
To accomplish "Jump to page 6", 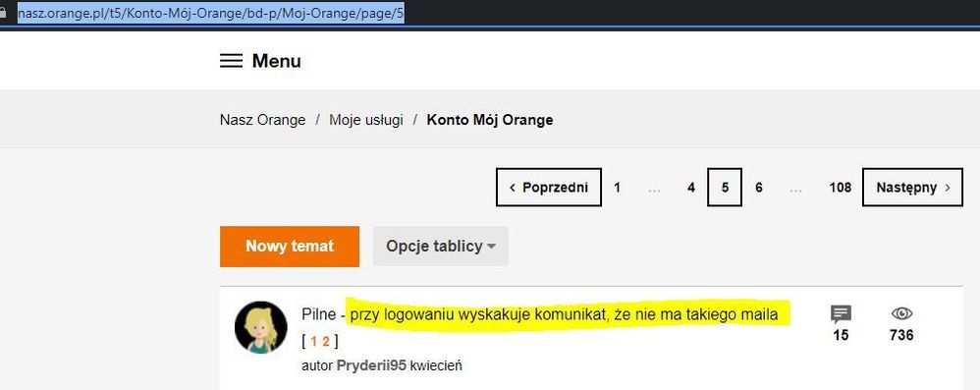I will click(759, 188).
